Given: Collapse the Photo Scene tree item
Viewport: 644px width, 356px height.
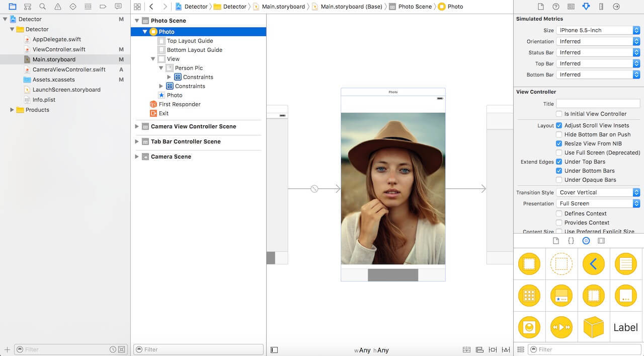Looking at the screenshot, I should pyautogui.click(x=136, y=21).
